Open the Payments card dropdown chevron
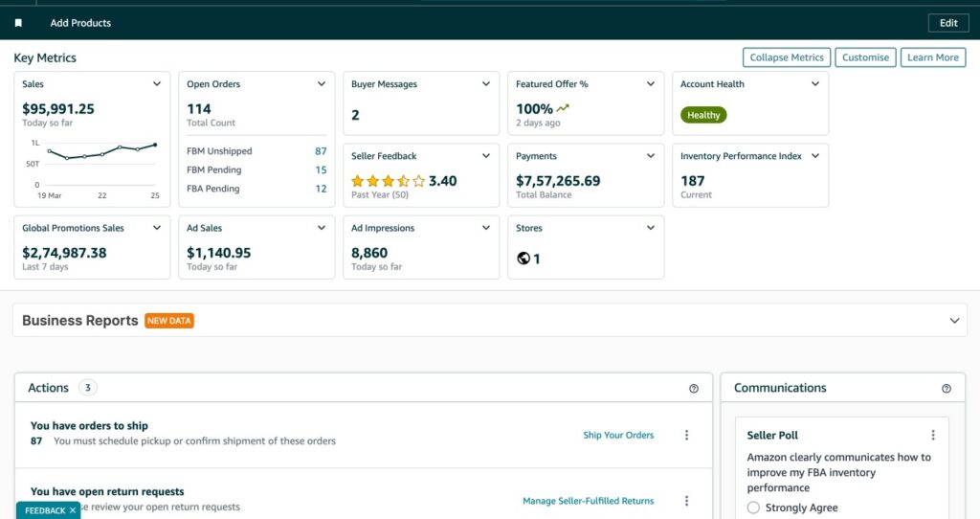This screenshot has height=519, width=980. 651,156
